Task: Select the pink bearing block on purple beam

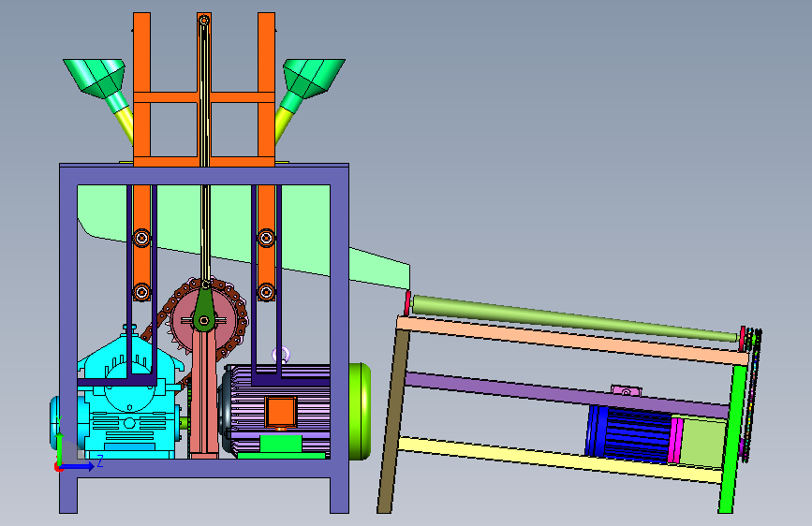Action: pyautogui.click(x=626, y=391)
